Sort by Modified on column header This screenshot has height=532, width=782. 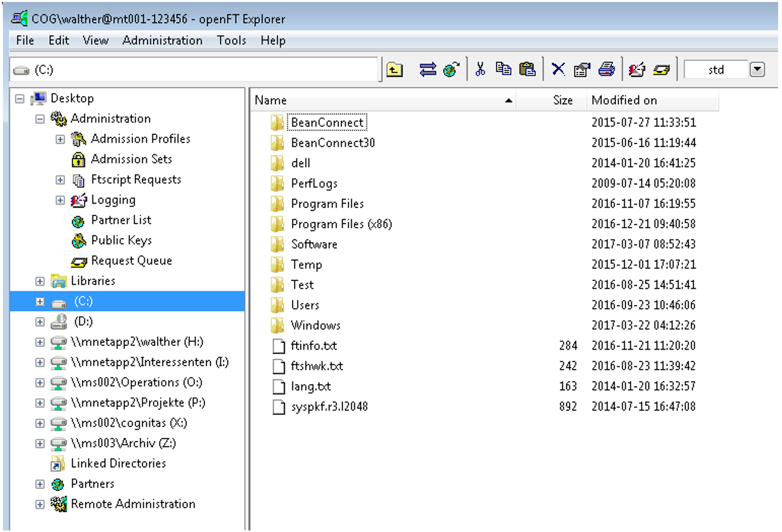tap(624, 101)
